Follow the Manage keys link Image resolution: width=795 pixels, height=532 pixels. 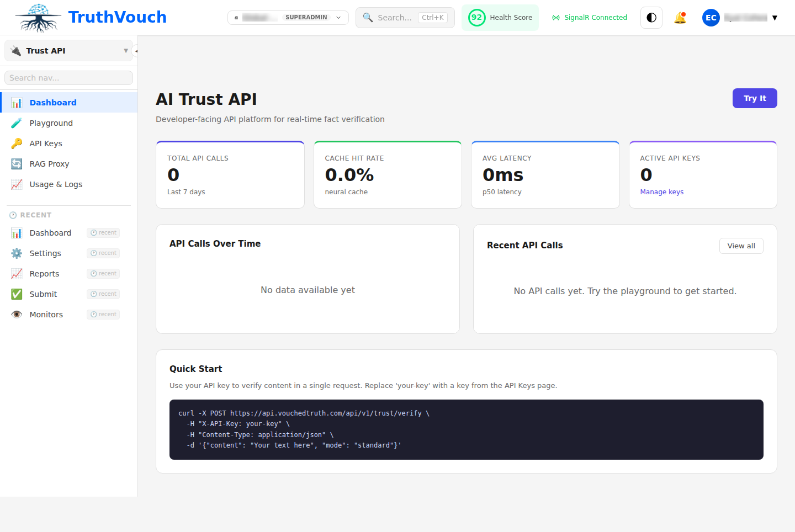(661, 191)
